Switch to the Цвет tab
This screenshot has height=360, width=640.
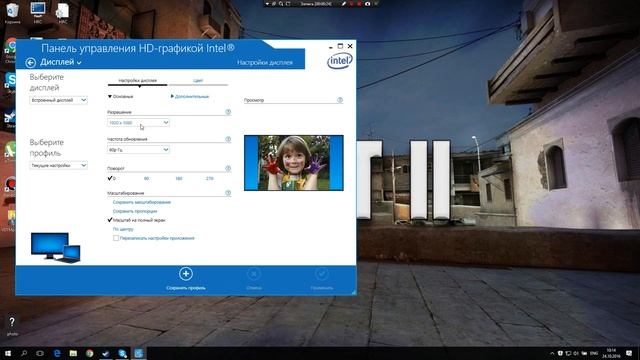tap(198, 81)
